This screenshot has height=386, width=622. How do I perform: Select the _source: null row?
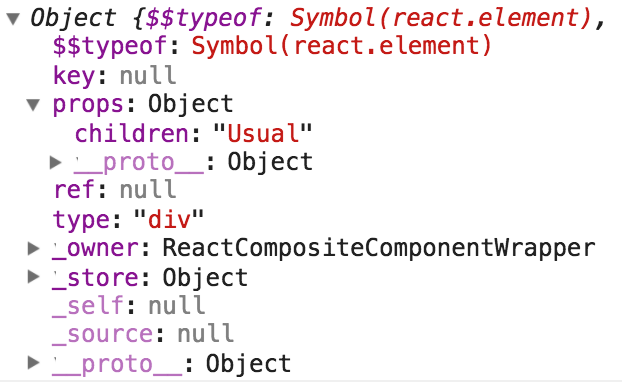coord(143,334)
